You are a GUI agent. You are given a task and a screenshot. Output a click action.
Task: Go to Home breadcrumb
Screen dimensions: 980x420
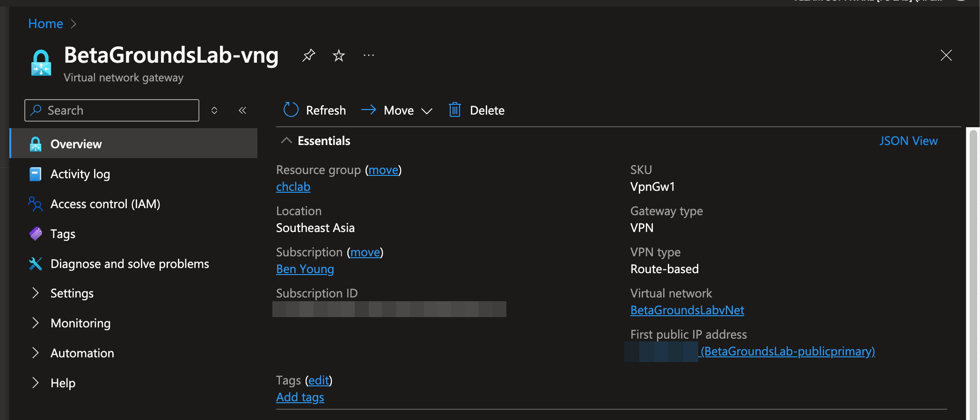point(45,23)
